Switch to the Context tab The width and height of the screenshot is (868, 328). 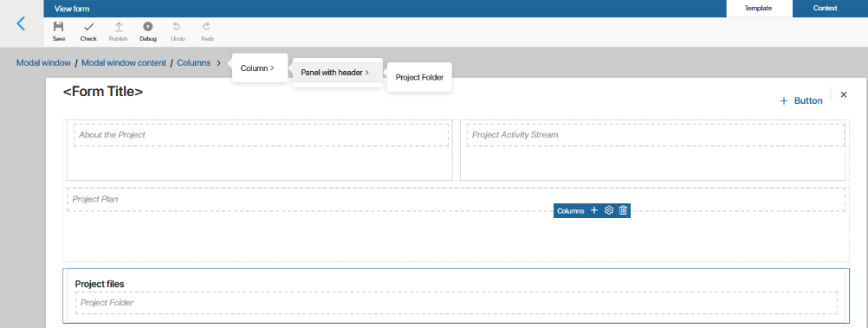click(x=825, y=9)
